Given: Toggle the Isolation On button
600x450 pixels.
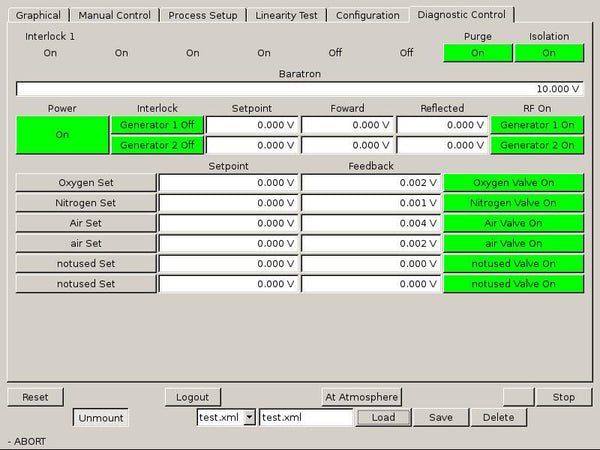Looking at the screenshot, I should [549, 53].
